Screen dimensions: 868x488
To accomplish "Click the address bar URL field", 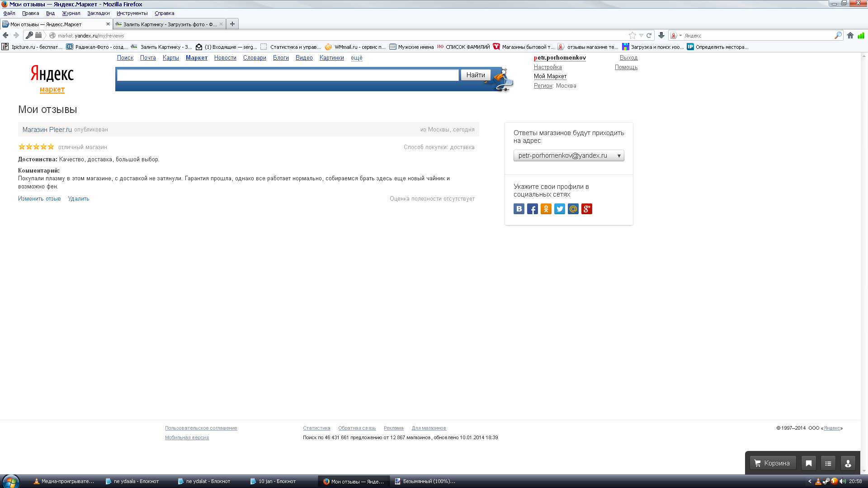I will (339, 35).
